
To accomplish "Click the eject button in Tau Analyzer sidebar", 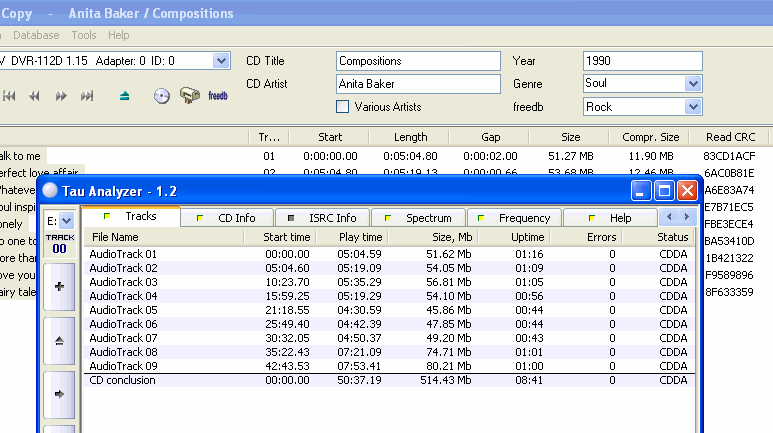I will [59, 340].
